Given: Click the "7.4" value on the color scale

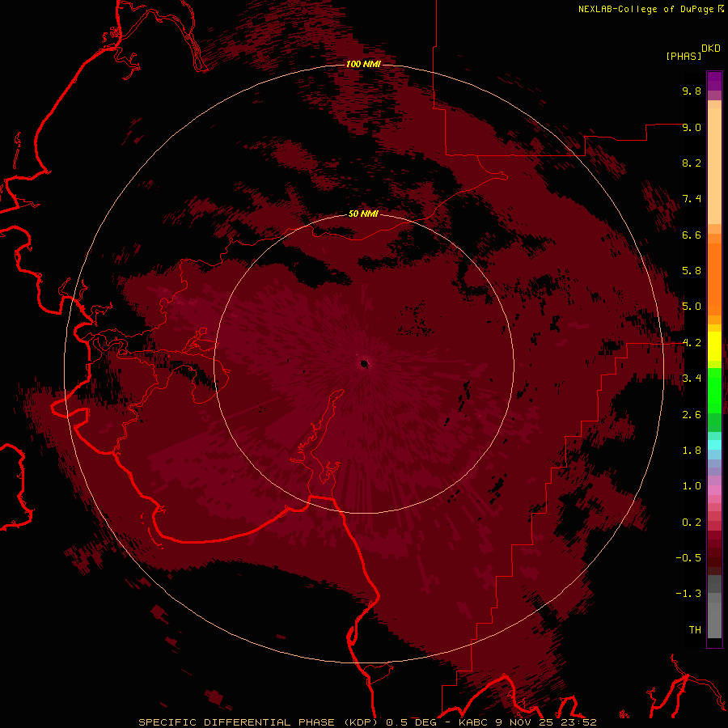Looking at the screenshot, I should 692,199.
